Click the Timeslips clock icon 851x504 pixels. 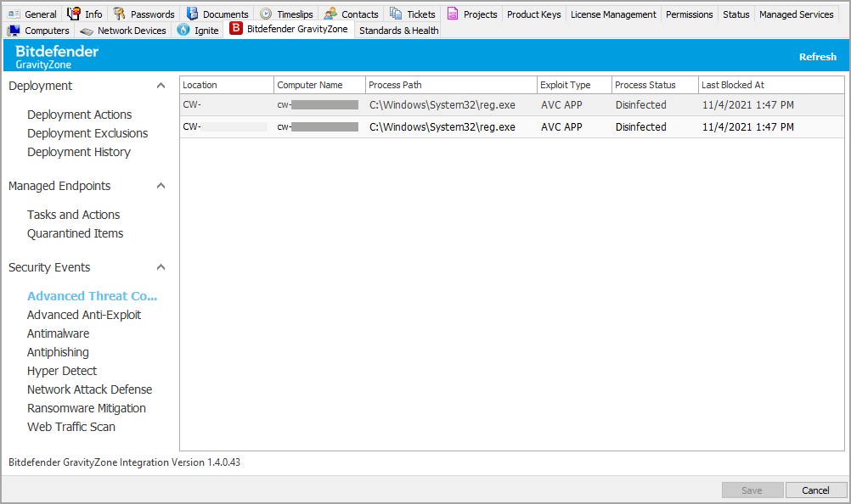tap(266, 14)
